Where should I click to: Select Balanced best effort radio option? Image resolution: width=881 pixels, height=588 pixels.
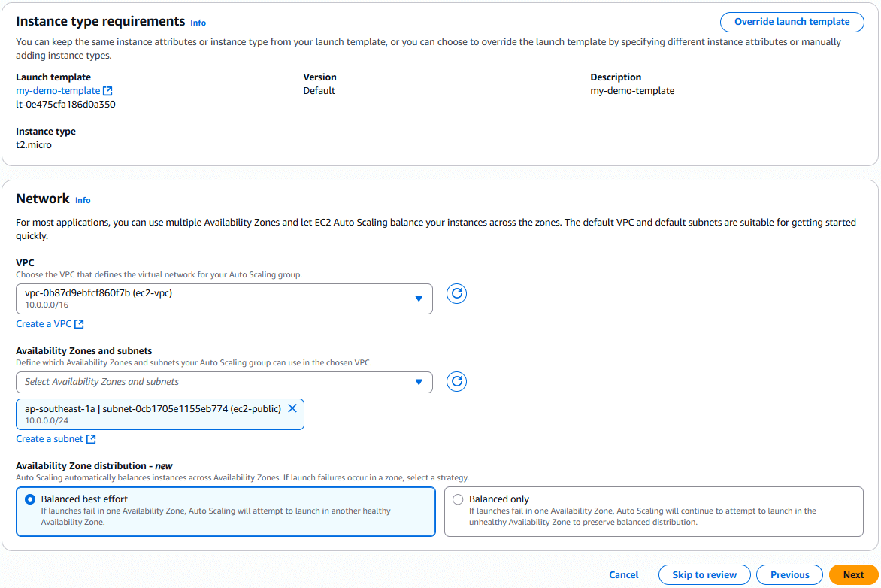click(30, 499)
